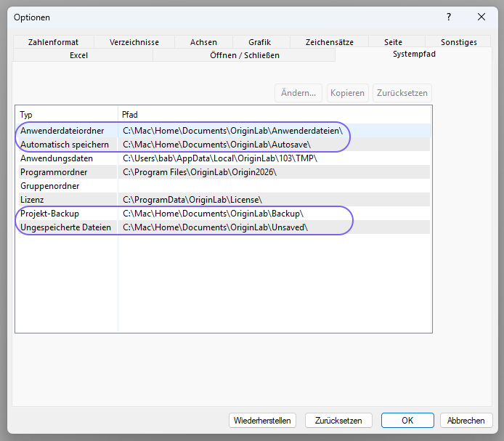Image resolution: width=504 pixels, height=441 pixels.
Task: Open the Verzeichnisse tab
Action: tap(134, 42)
